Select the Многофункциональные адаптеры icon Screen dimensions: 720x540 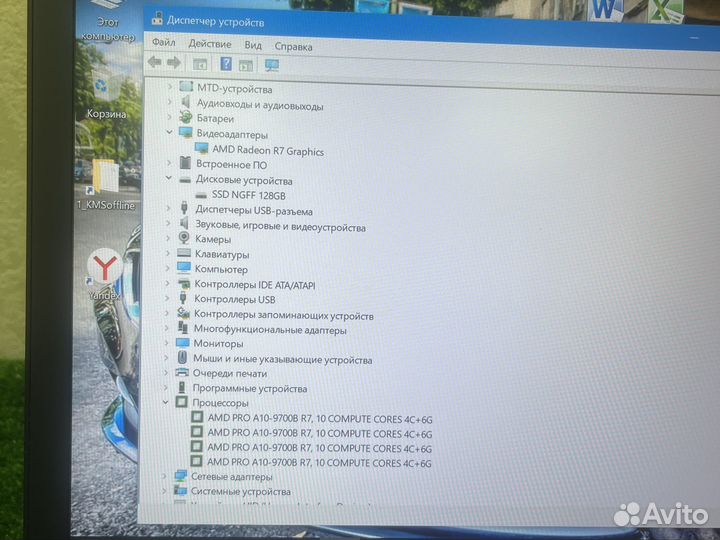coord(183,327)
